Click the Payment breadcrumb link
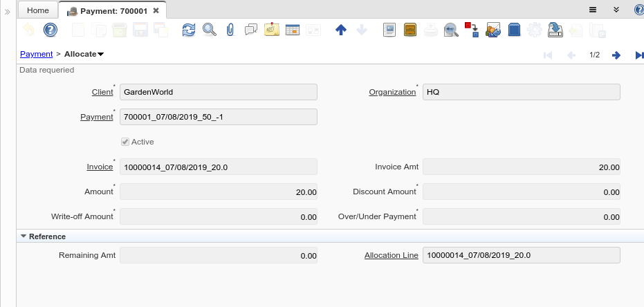The height and width of the screenshot is (307, 644). pos(36,54)
